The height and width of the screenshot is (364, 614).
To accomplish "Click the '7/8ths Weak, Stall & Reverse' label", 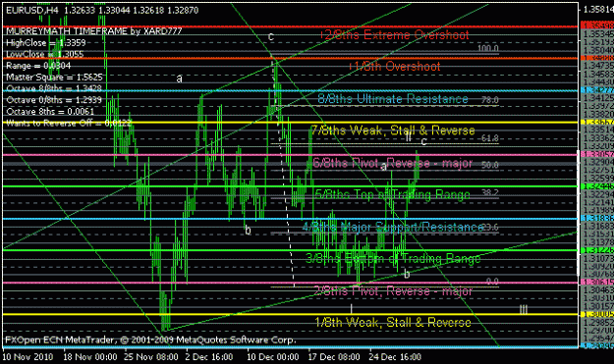I will [x=393, y=130].
